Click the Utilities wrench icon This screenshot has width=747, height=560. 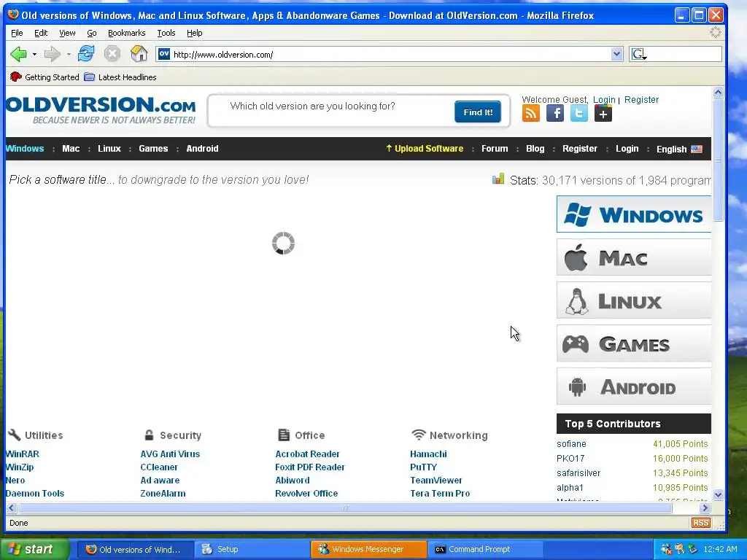tap(15, 435)
